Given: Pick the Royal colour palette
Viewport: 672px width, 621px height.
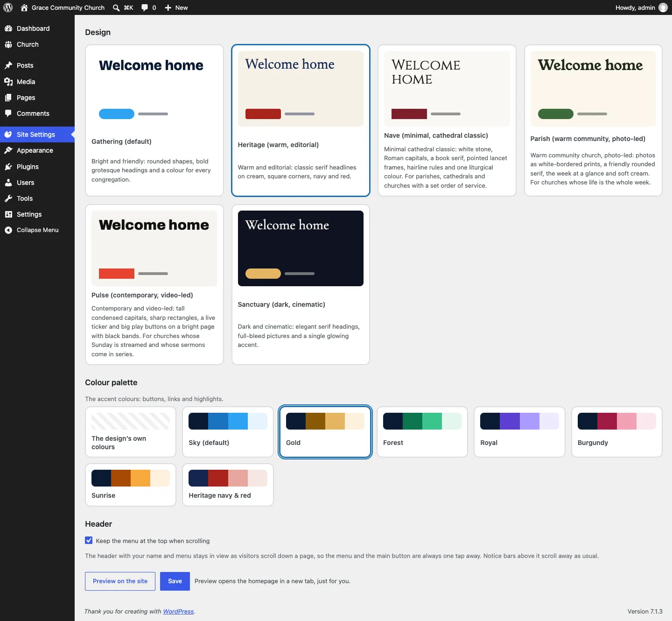Looking at the screenshot, I should [x=519, y=432].
